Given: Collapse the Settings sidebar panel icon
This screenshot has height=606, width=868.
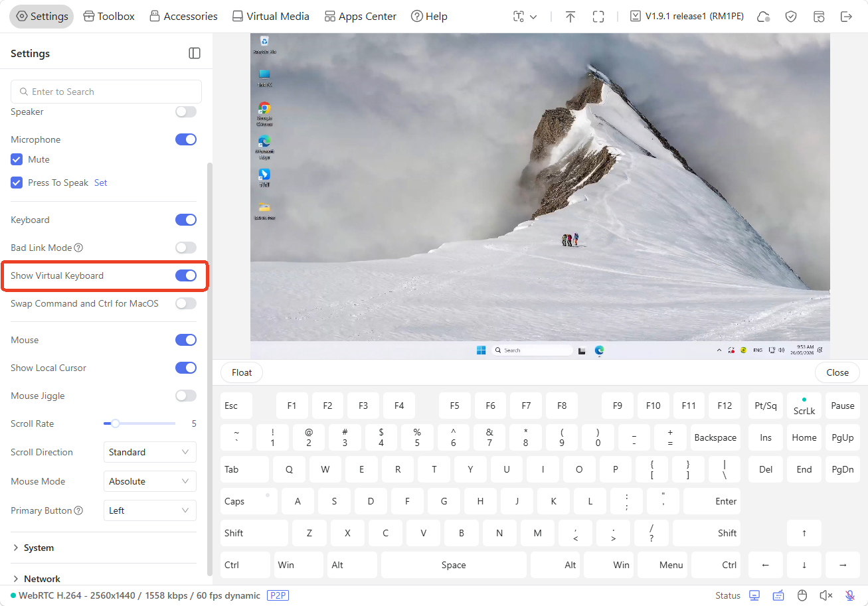Looking at the screenshot, I should tap(195, 53).
